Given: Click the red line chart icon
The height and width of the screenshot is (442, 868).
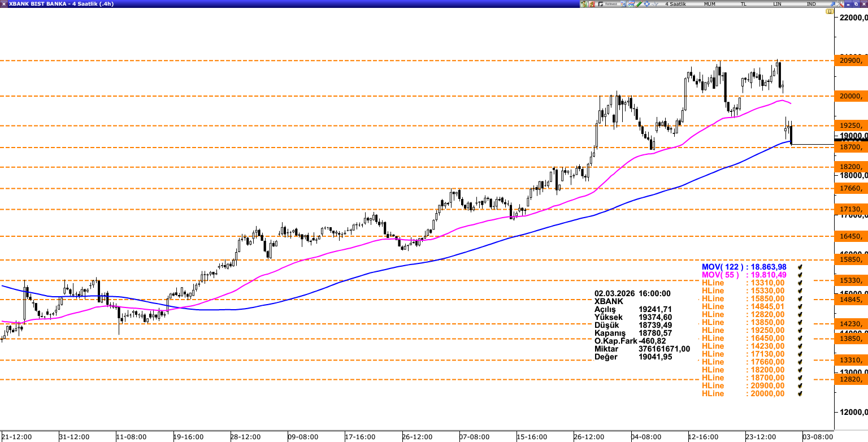Looking at the screenshot, I should point(631,4).
